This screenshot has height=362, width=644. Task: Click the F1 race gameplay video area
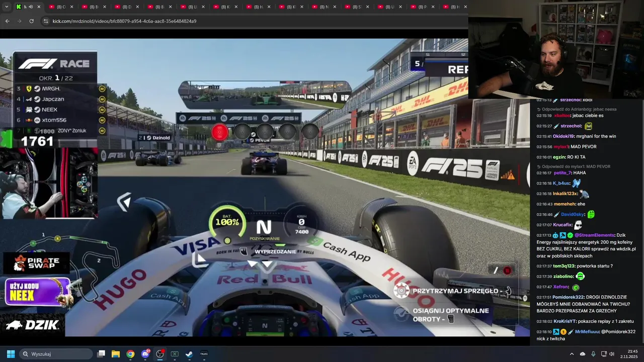[x=264, y=187]
